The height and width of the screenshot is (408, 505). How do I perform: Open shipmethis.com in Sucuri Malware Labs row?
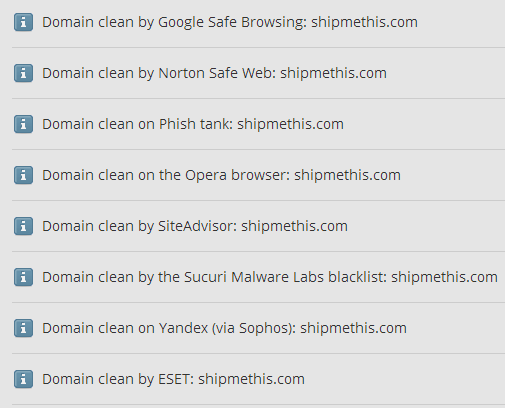point(444,277)
